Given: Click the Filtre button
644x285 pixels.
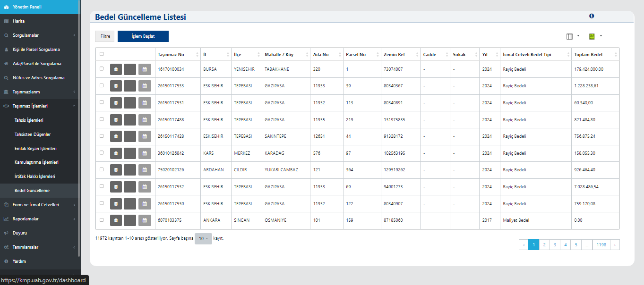Looking at the screenshot, I should pos(104,36).
